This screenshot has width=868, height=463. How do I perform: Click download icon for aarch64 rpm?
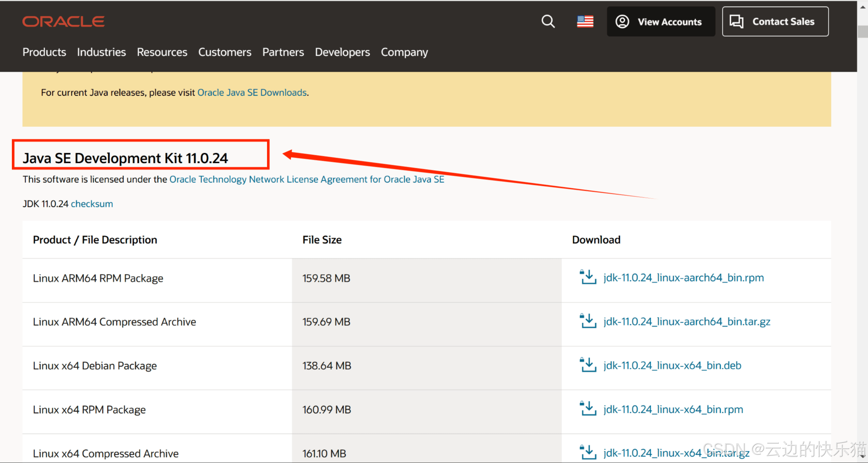coord(588,277)
